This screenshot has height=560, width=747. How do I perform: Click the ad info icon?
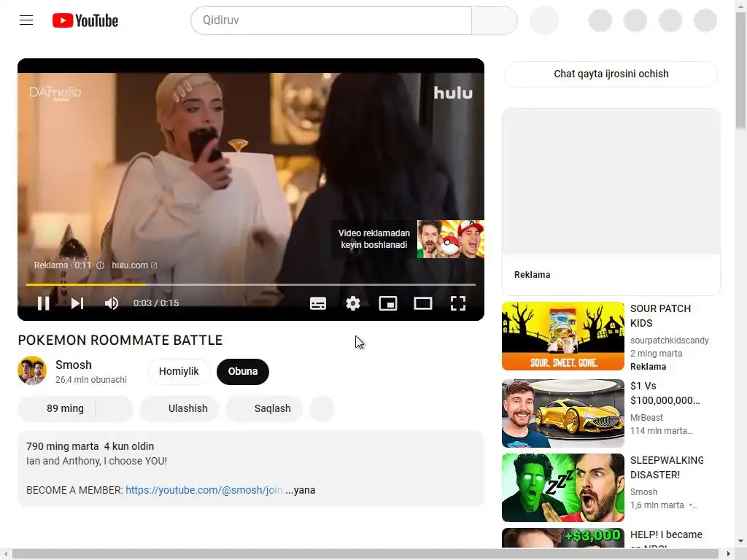[x=100, y=265]
